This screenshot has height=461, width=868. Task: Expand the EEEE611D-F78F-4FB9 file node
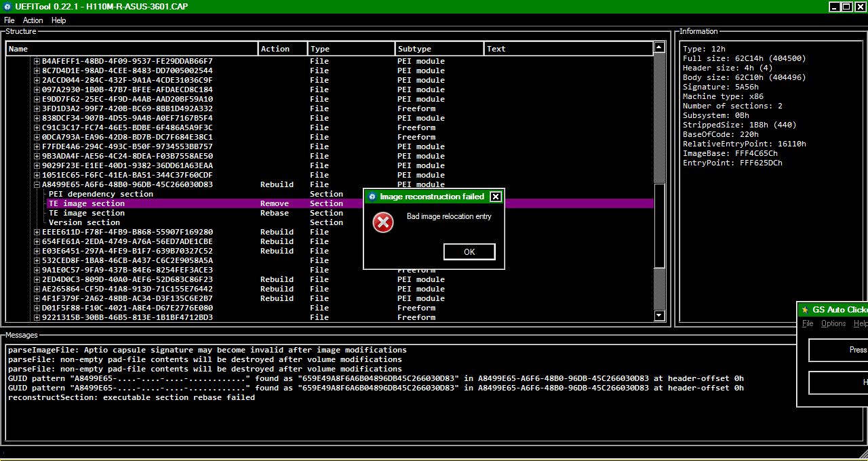tap(37, 232)
